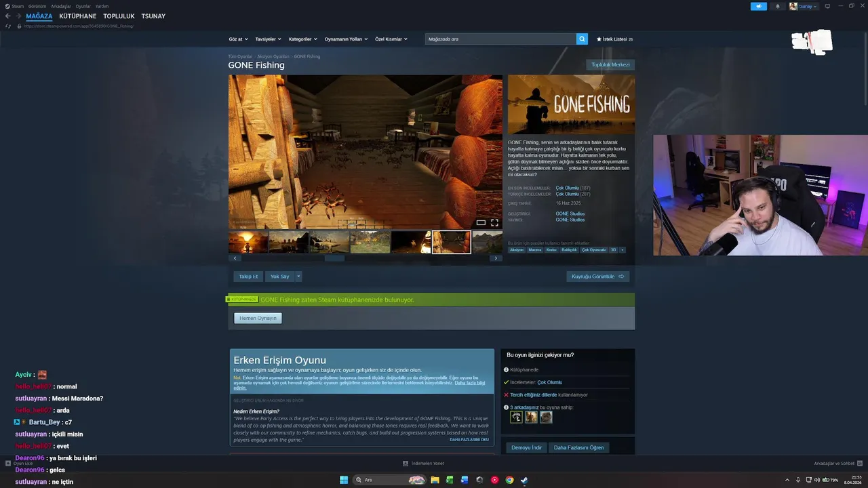Open the Görünüm menu
This screenshot has width=868, height=488.
(37, 6)
